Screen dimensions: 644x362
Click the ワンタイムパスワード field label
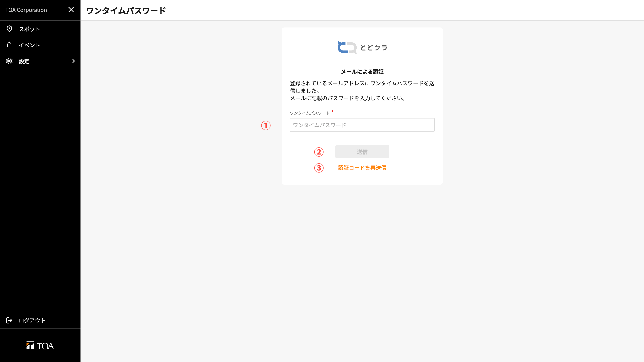(x=310, y=113)
